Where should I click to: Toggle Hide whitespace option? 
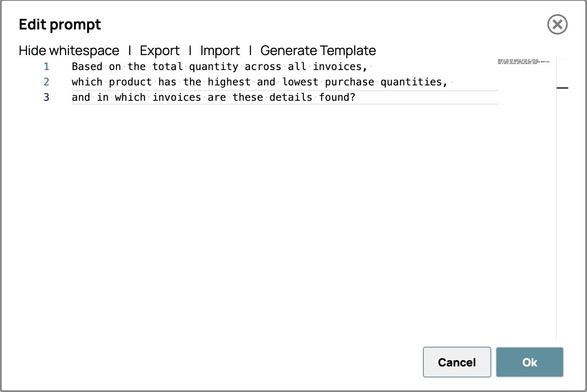[69, 51]
